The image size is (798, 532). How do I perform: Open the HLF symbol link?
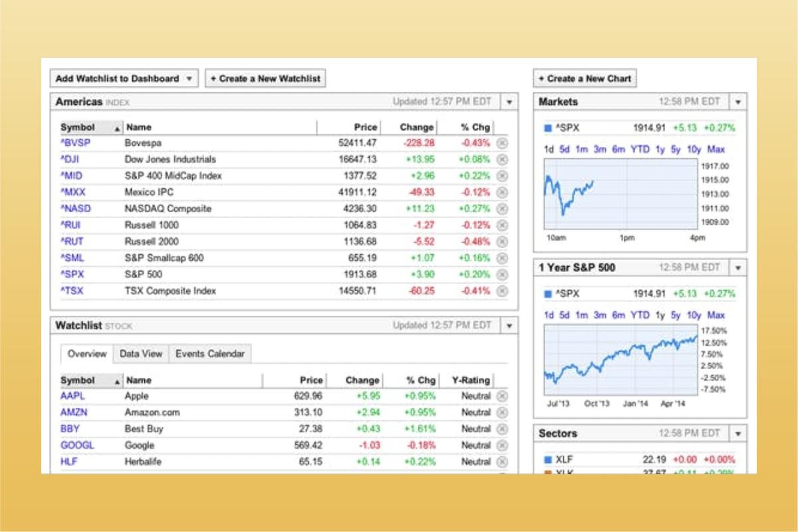(69, 462)
